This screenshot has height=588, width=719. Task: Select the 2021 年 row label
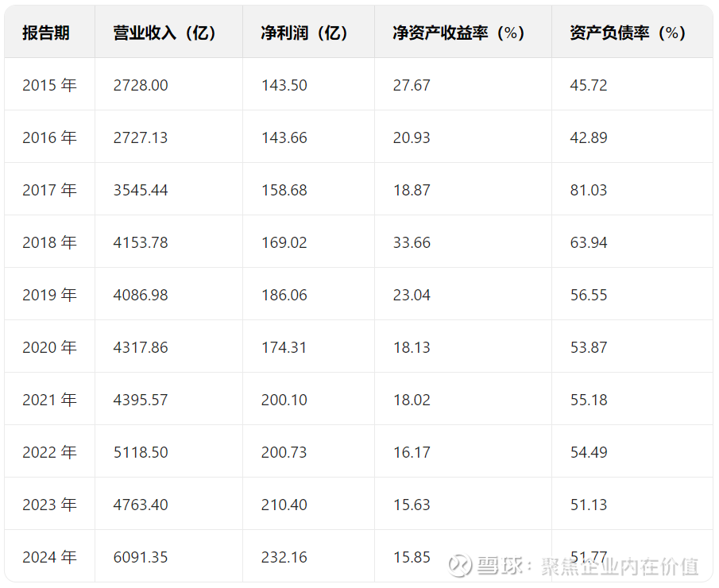[49, 400]
